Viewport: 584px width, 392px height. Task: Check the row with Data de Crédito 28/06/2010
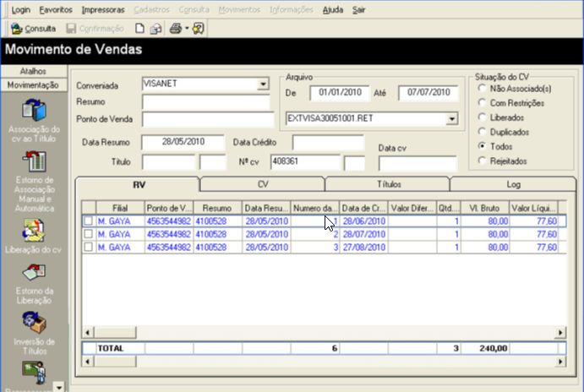tap(88, 221)
